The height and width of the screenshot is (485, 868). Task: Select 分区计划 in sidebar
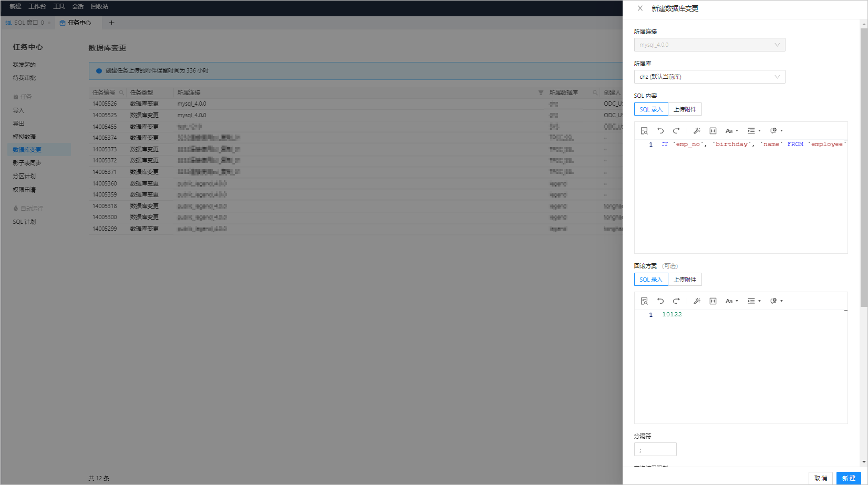pyautogui.click(x=24, y=176)
